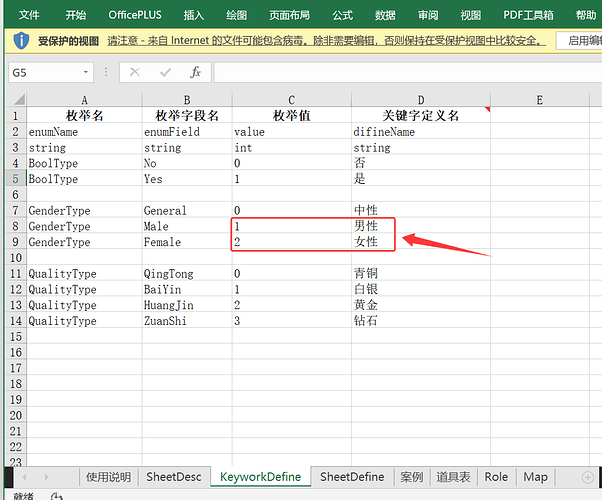Viewport: 602px width, 500px height.
Task: Switch to the Role sheet tab
Action: (496, 477)
